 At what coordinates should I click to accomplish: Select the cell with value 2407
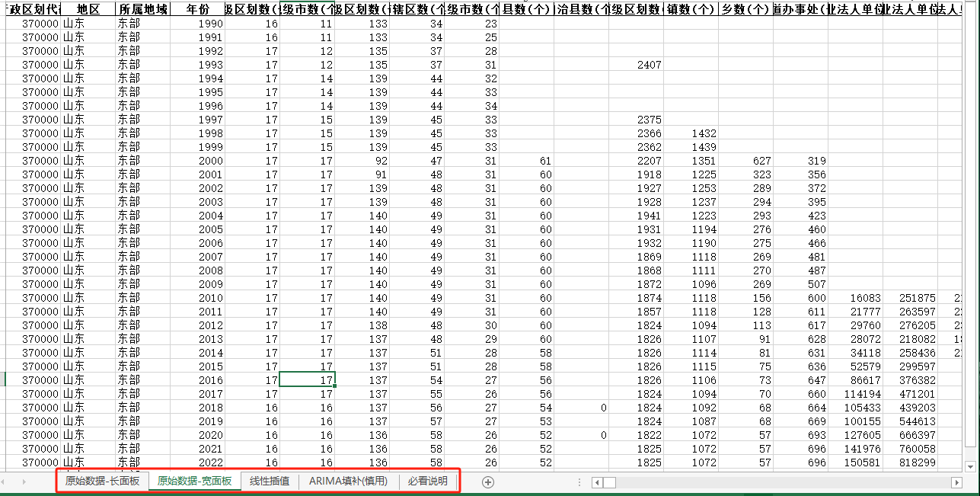[x=636, y=65]
